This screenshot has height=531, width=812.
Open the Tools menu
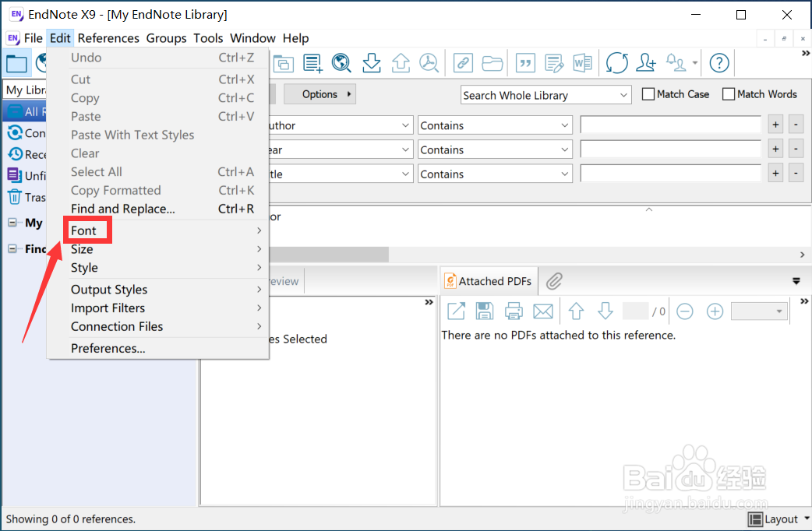point(208,38)
